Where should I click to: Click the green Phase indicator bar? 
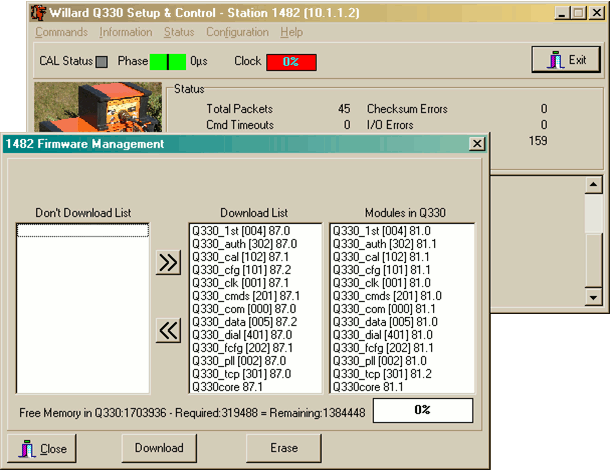pyautogui.click(x=168, y=61)
